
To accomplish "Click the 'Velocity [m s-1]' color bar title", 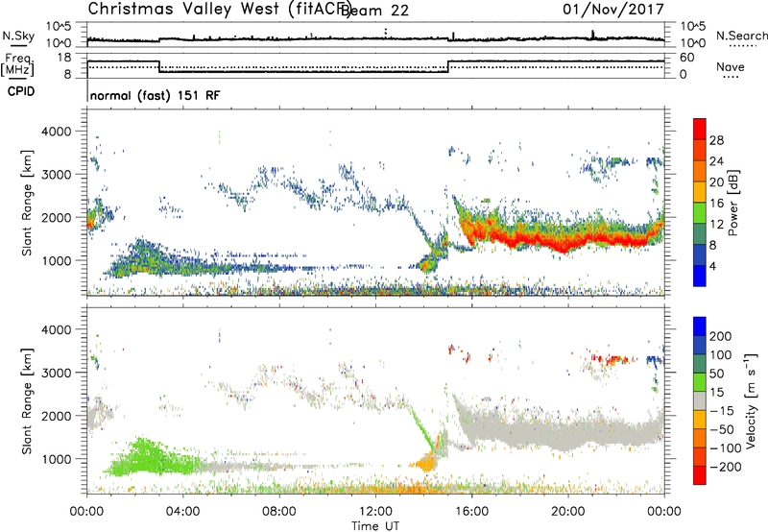I will [750, 400].
